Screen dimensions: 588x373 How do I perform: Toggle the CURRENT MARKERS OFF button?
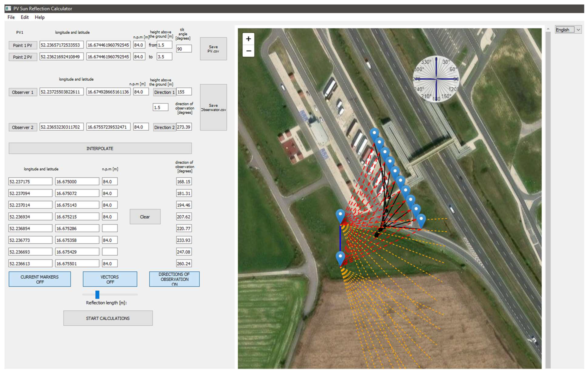tap(40, 279)
